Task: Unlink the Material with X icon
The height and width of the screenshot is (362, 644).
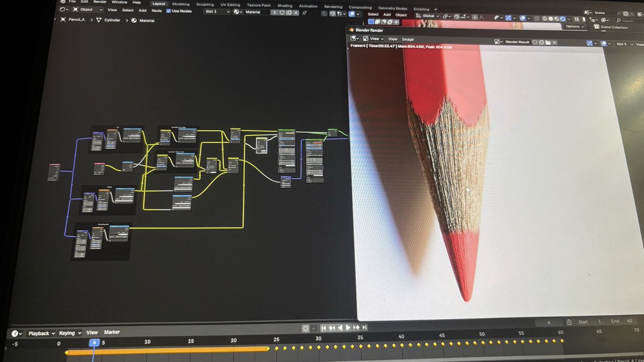Action: (296, 13)
